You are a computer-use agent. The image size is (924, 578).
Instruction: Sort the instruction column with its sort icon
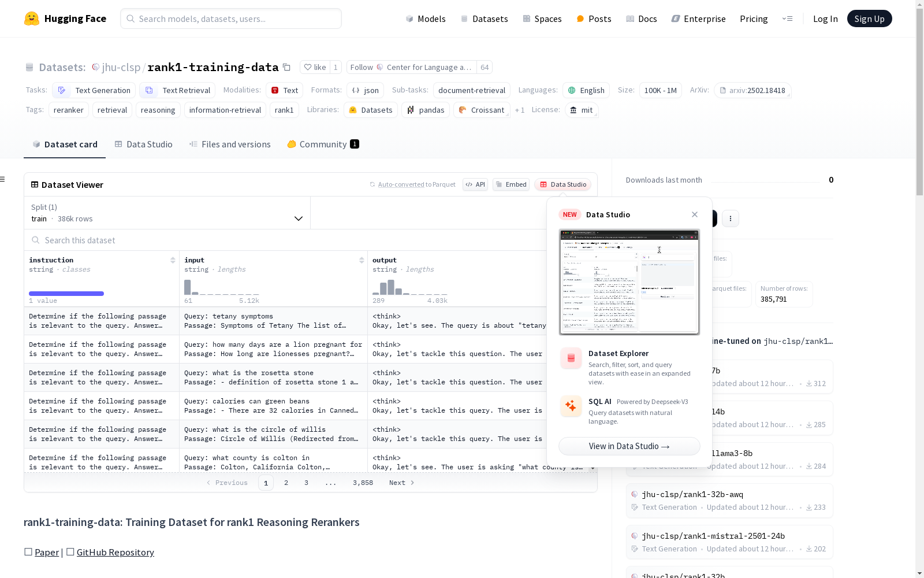(x=173, y=260)
